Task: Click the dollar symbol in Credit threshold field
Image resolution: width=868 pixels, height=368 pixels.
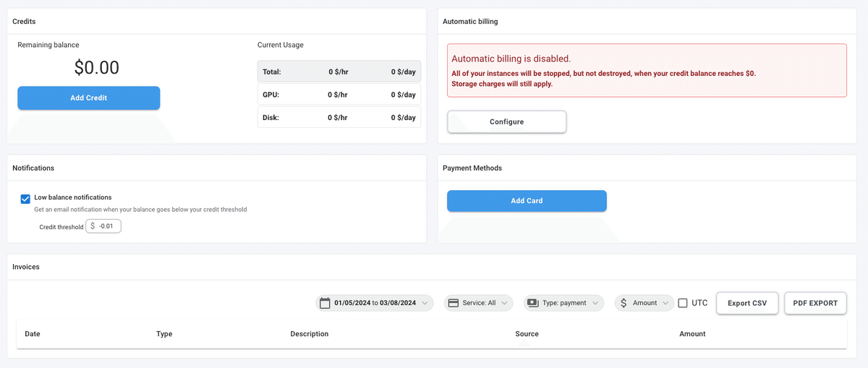Action: tap(93, 226)
